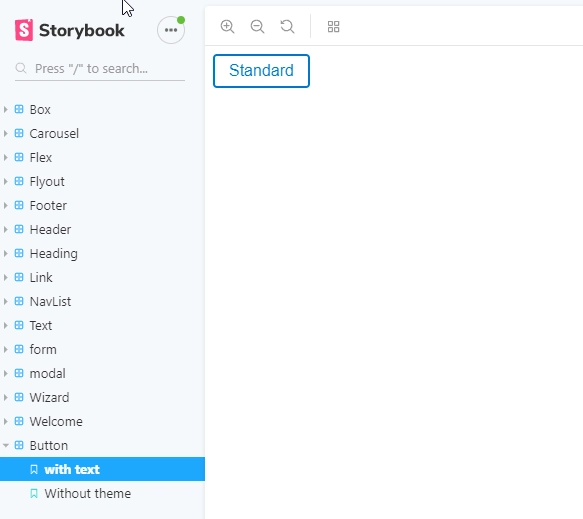Screen dimensions: 583x519
Task: Toggle the grid background icon in toolbar
Action: click(x=334, y=27)
